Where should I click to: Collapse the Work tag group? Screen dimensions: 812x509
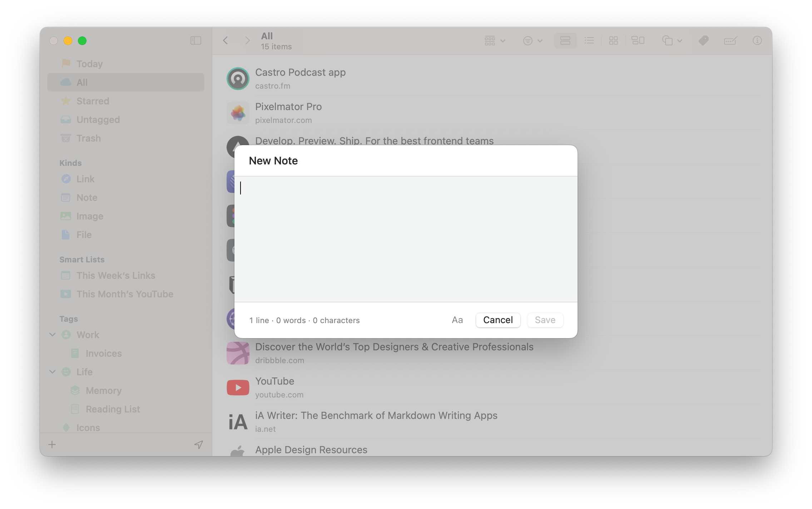coord(53,335)
